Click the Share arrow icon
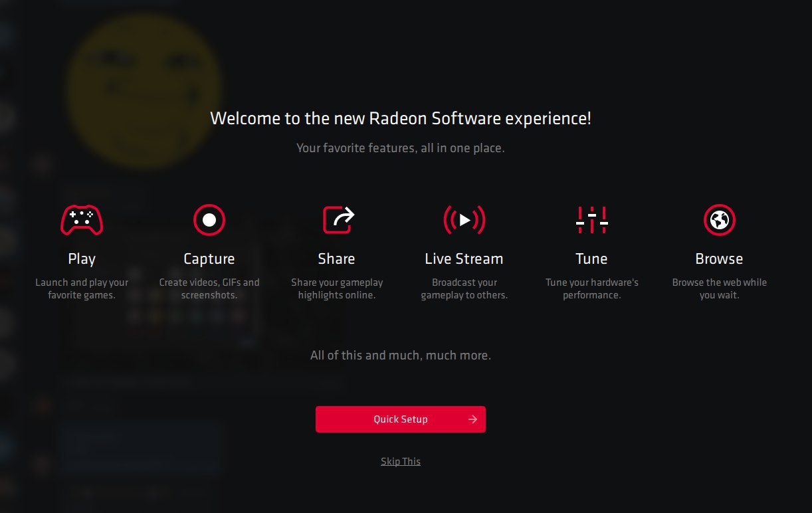812x513 pixels. tap(338, 220)
